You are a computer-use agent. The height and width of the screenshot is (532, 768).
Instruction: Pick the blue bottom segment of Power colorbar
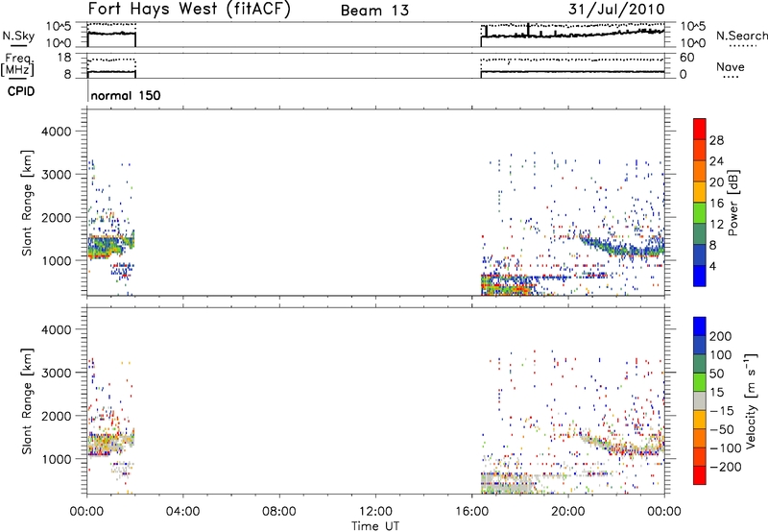(700, 275)
